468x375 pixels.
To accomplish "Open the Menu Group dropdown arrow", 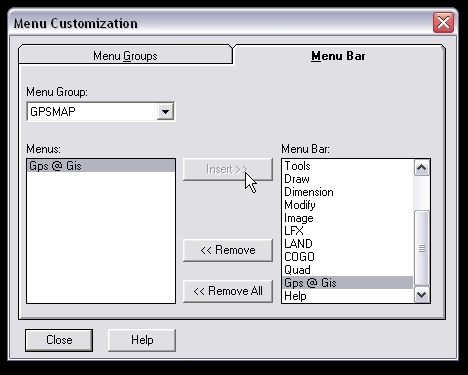I will click(166, 112).
